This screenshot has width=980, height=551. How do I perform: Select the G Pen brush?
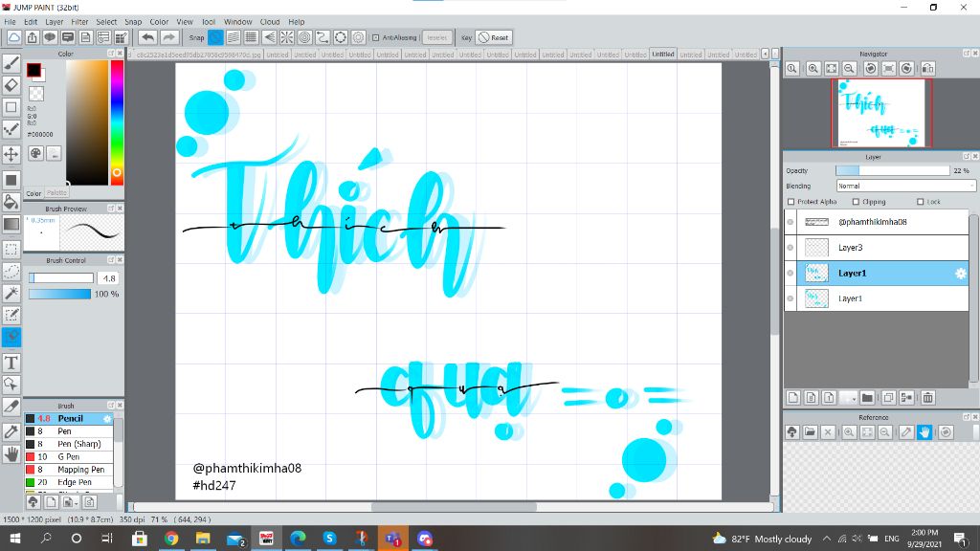click(x=69, y=456)
